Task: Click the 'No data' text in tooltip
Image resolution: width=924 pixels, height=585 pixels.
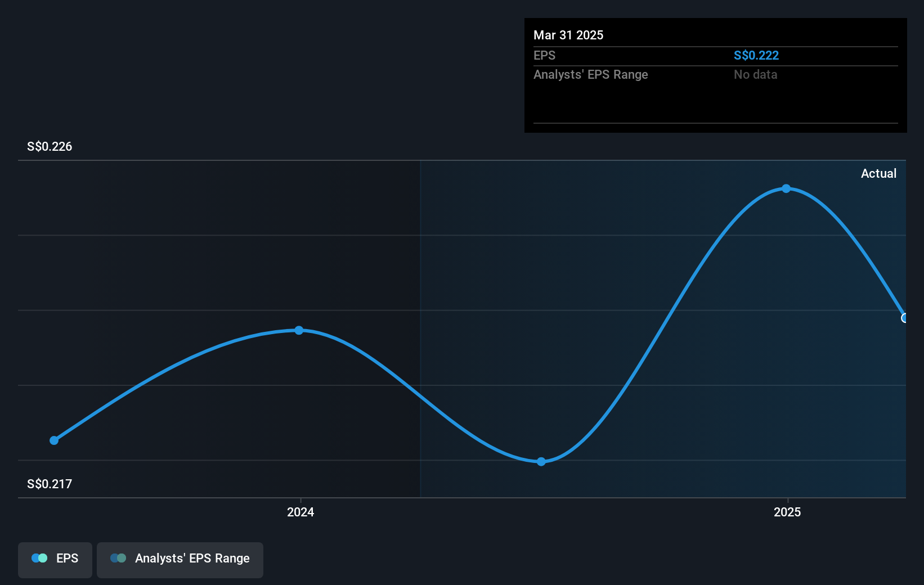Action: (755, 74)
